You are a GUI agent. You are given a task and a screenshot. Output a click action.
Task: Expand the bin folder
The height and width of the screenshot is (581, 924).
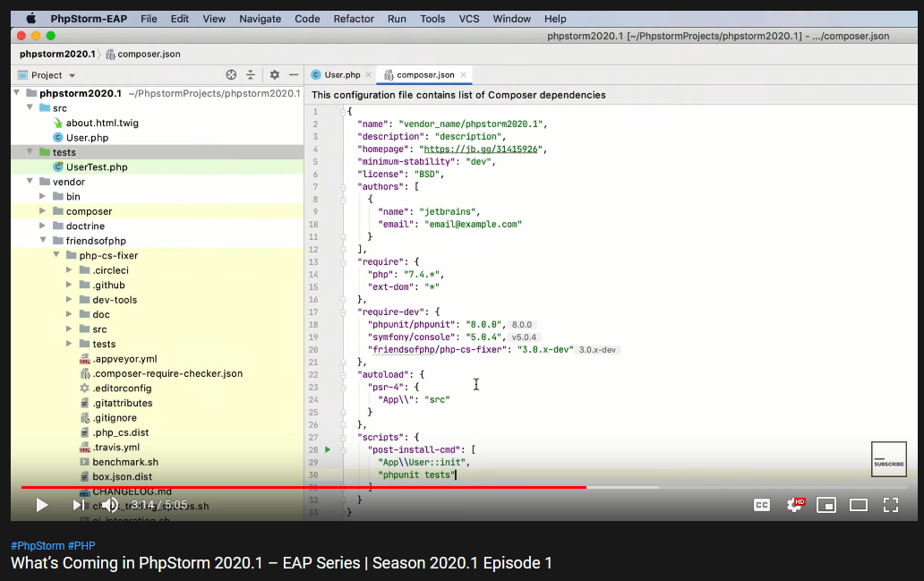point(42,196)
